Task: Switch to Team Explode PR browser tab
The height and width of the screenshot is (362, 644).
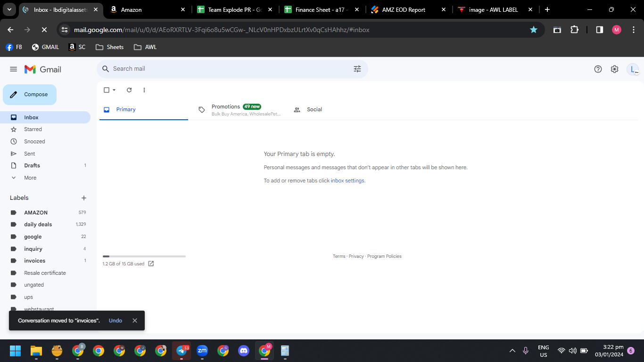Action: tap(235, 9)
